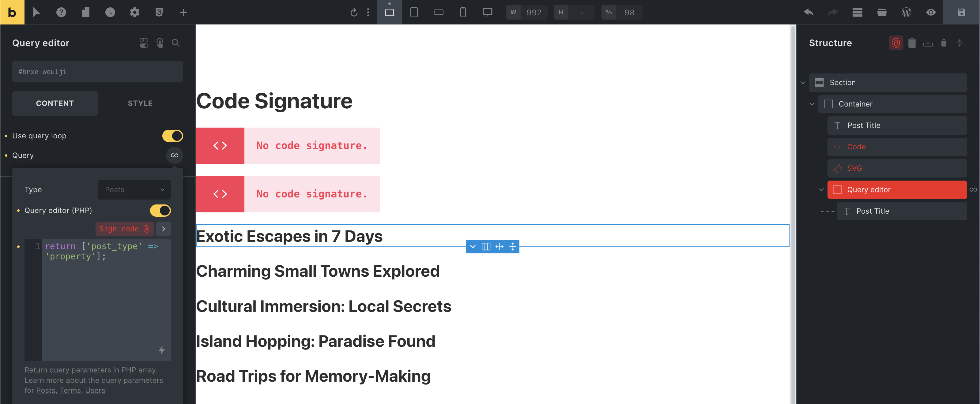Click the WordPress logo icon
This screenshot has width=980, height=404.
906,12
